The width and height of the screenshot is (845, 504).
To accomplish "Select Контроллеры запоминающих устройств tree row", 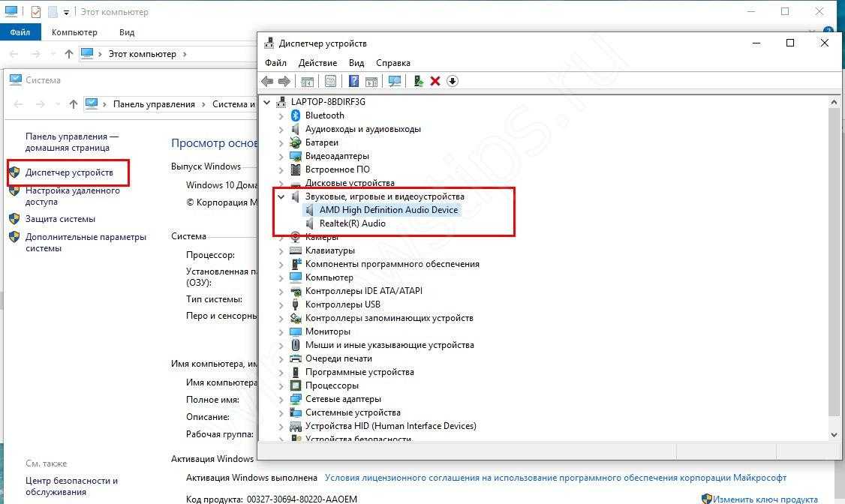I will 389,318.
